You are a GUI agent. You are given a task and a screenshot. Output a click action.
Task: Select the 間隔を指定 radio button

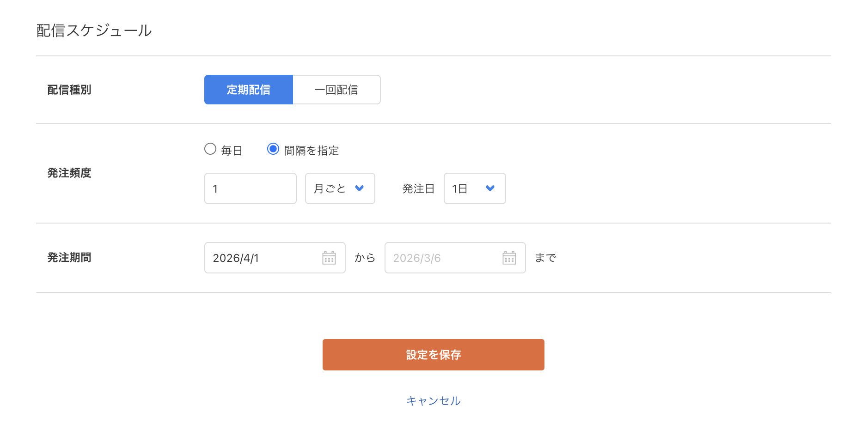pos(274,149)
